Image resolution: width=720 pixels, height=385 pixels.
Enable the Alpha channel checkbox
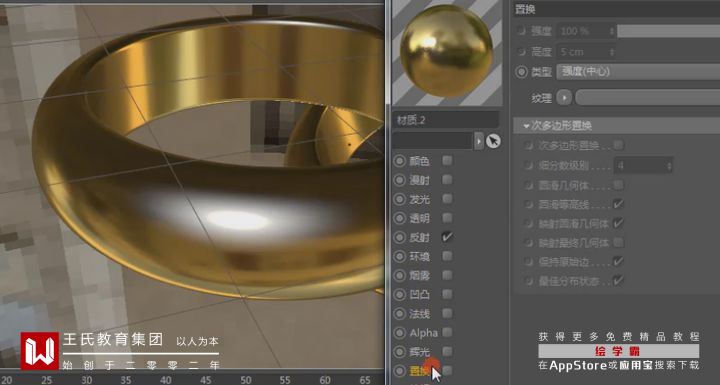(447, 332)
